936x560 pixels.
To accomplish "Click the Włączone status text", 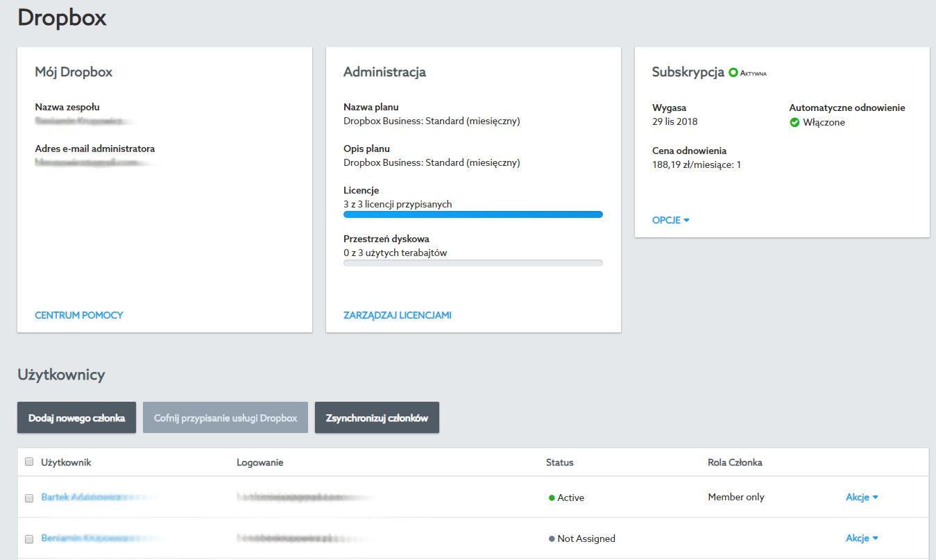I will click(x=824, y=123).
